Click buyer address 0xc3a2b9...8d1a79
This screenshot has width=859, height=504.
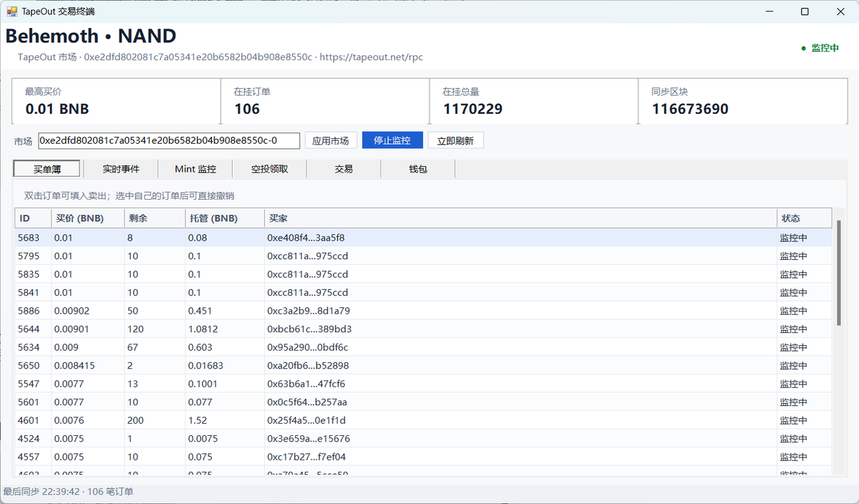(309, 311)
